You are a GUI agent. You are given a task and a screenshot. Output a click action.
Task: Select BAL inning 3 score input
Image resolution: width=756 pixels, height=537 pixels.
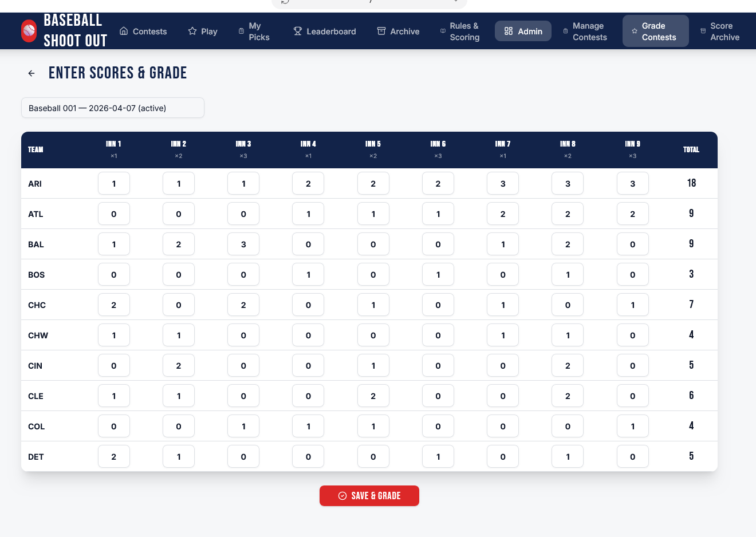pos(243,244)
